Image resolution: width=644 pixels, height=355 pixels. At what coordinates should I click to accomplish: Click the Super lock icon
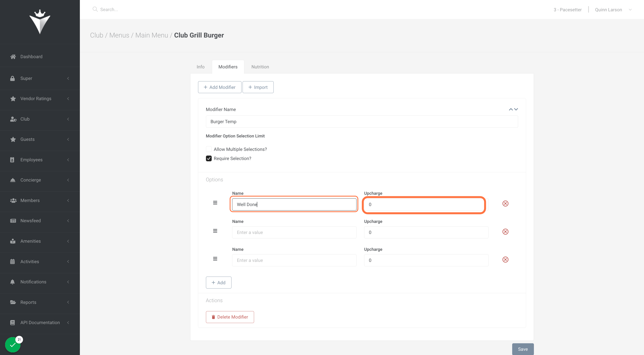point(13,78)
